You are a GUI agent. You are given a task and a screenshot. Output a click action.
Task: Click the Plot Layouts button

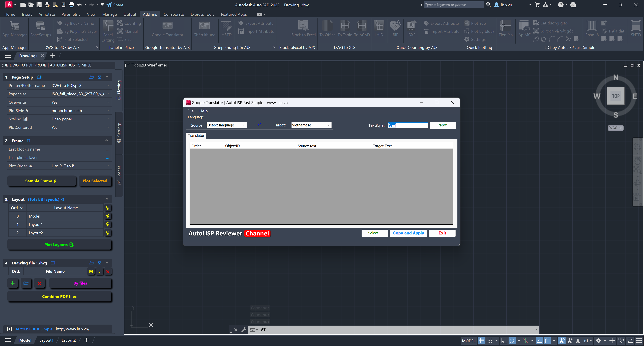tap(59, 245)
